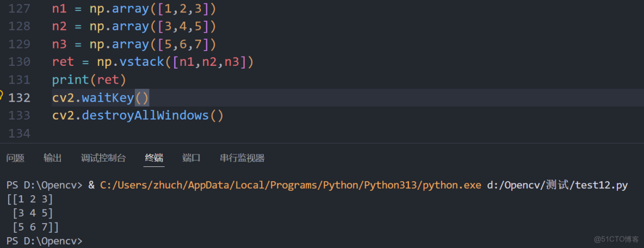Click line number 134 in the gutter

(19, 133)
